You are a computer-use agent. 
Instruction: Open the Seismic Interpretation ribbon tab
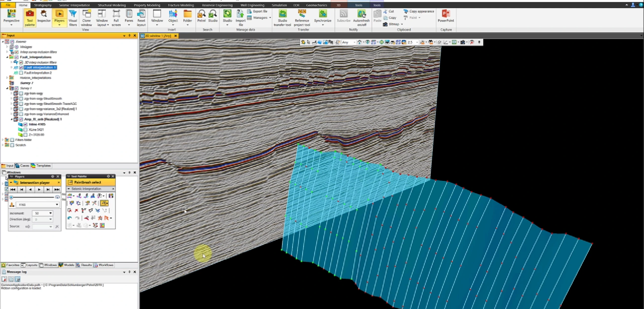(x=74, y=5)
